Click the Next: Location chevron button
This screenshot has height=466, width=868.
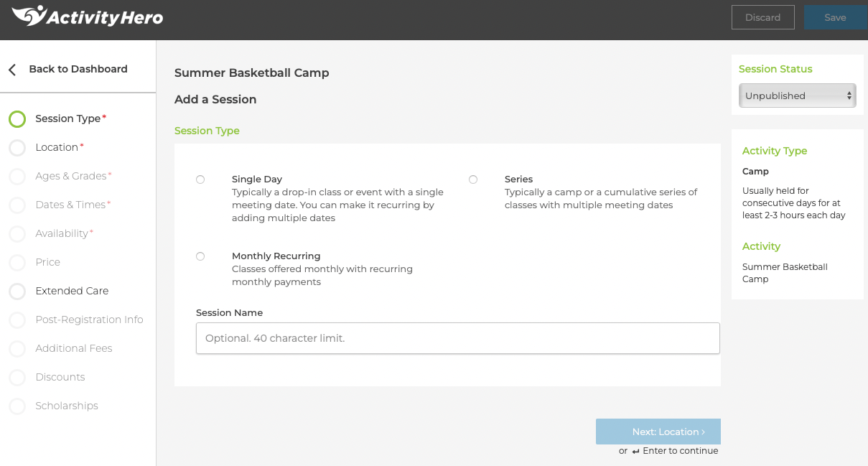coord(658,432)
